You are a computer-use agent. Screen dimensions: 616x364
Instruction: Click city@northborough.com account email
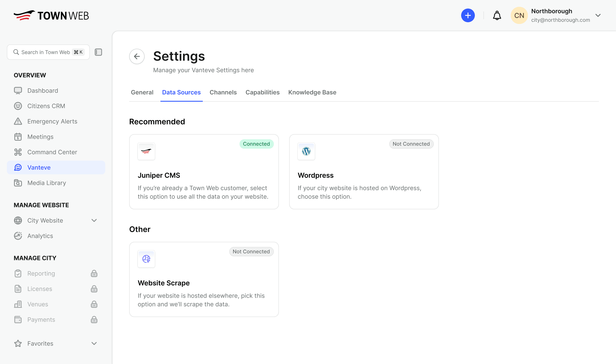561,20
